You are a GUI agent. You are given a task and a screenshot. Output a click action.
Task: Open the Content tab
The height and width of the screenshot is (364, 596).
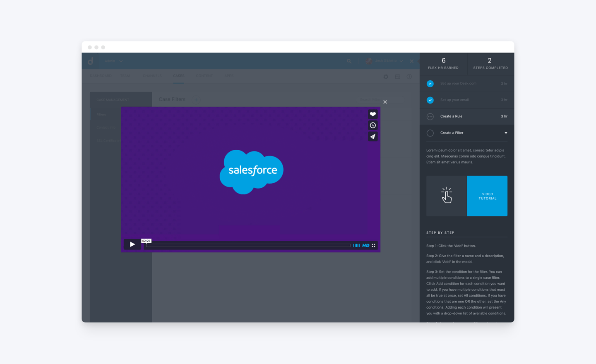tap(204, 76)
